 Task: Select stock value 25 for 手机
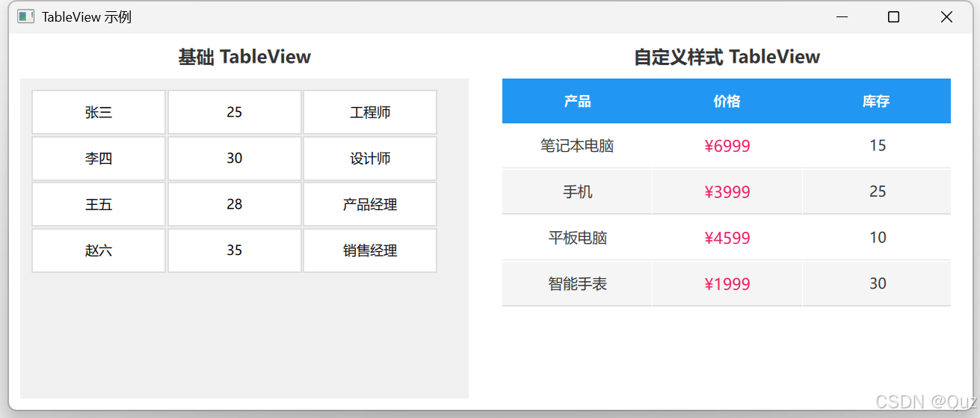877,191
